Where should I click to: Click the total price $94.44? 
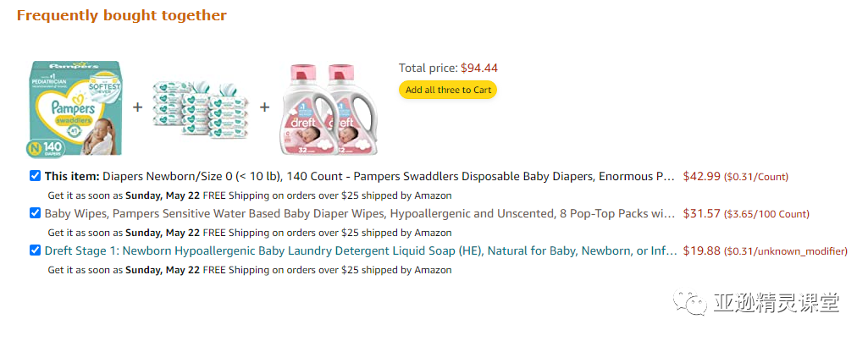(478, 69)
